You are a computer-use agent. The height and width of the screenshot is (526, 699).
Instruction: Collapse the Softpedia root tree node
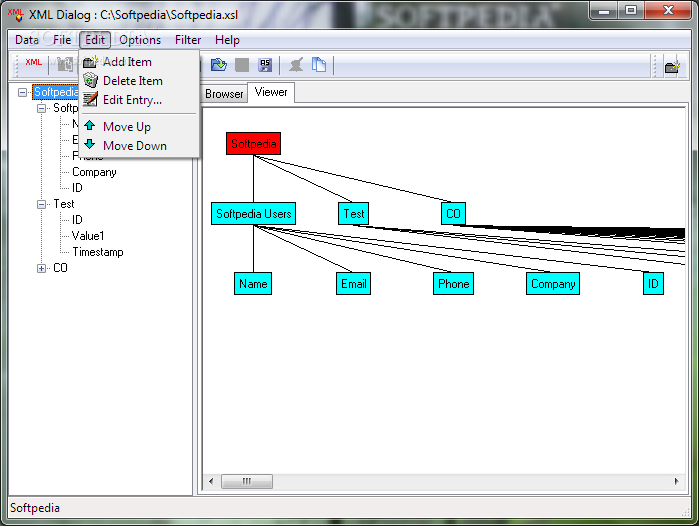click(x=22, y=92)
